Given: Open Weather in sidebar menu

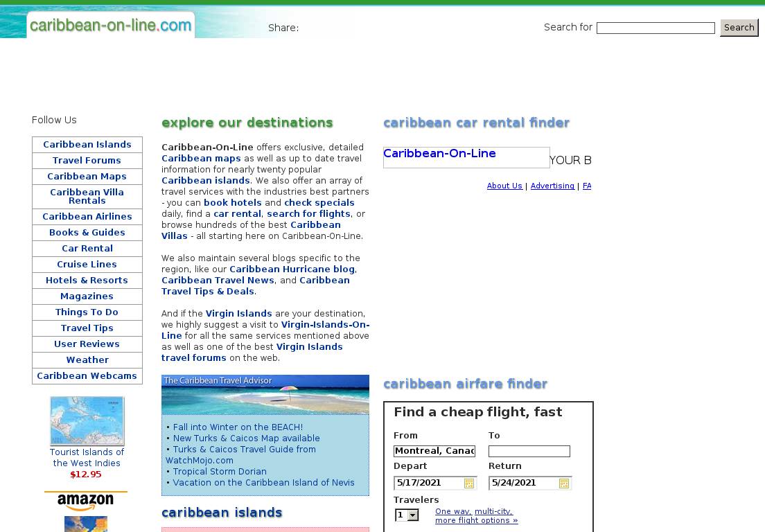Looking at the screenshot, I should 87,360.
